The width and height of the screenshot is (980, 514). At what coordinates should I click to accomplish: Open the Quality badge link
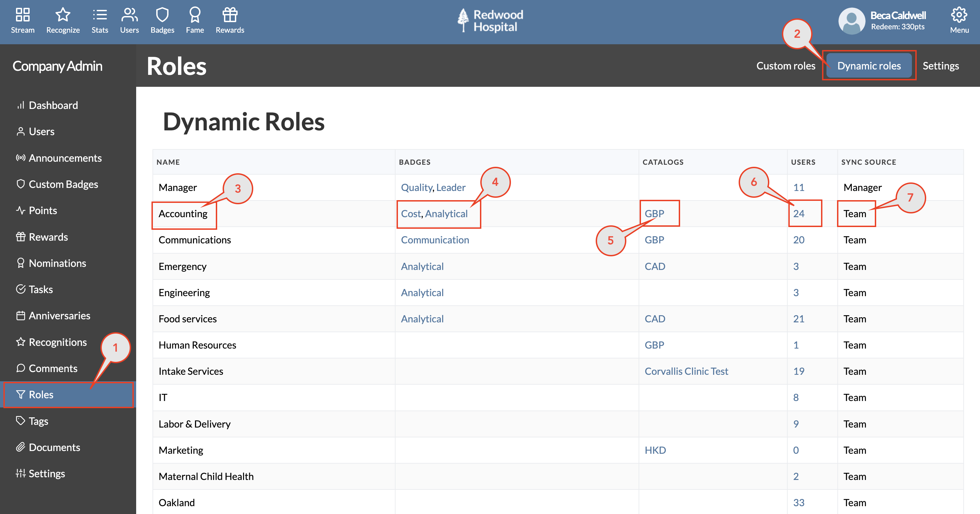tap(416, 187)
